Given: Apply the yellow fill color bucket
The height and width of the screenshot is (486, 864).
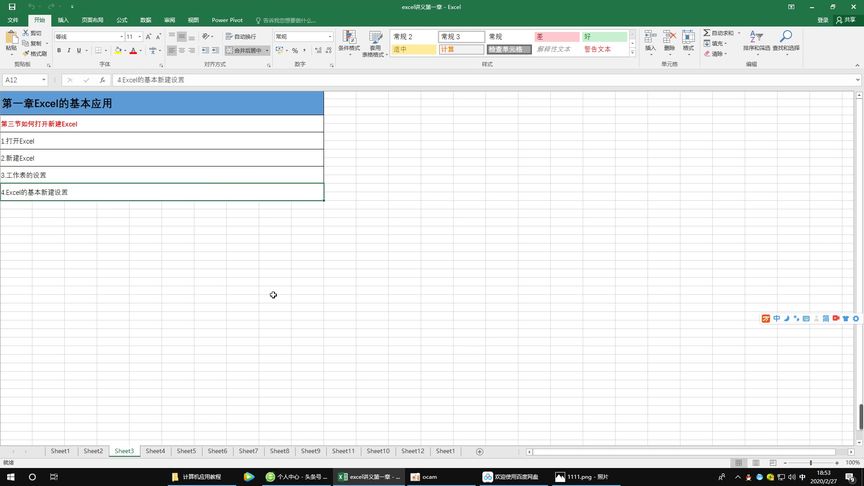Looking at the screenshot, I should [x=117, y=51].
